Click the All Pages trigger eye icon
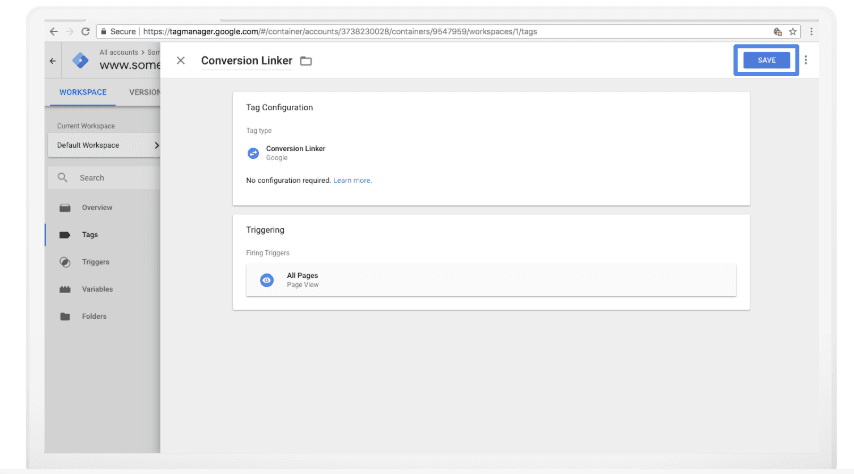This screenshot has height=474, width=854. coord(266,280)
